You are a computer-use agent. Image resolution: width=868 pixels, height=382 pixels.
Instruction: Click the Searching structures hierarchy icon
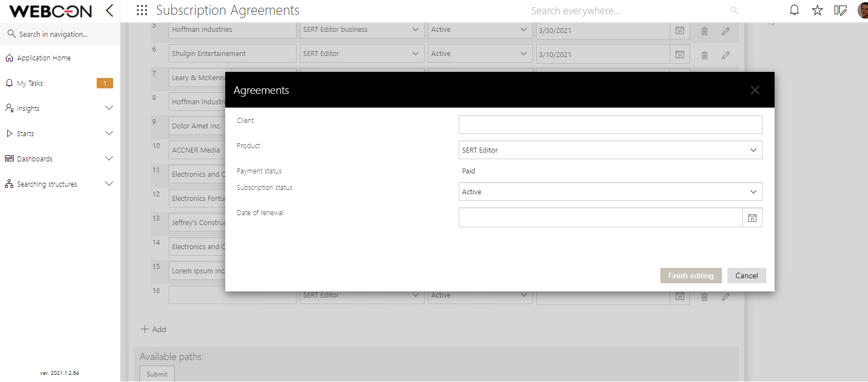point(9,184)
